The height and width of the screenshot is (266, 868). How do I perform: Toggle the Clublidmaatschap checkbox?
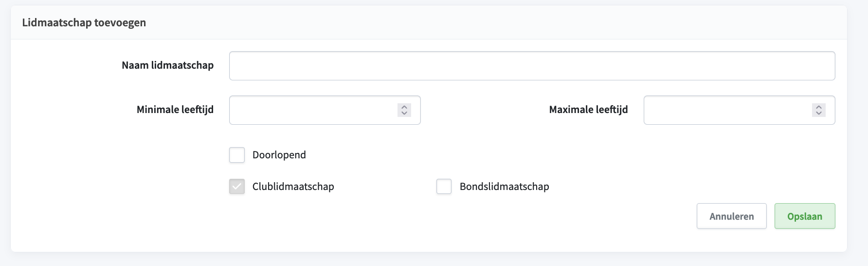(237, 187)
